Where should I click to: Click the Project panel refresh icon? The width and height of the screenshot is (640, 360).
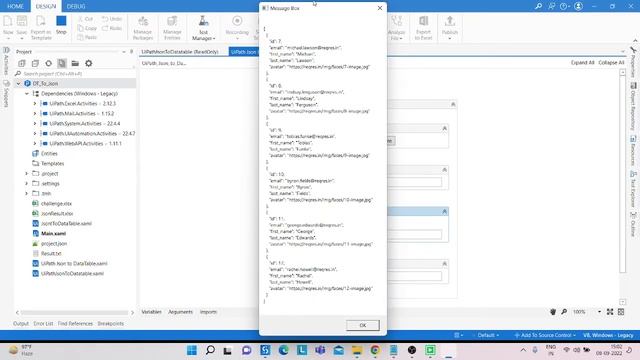click(49, 63)
